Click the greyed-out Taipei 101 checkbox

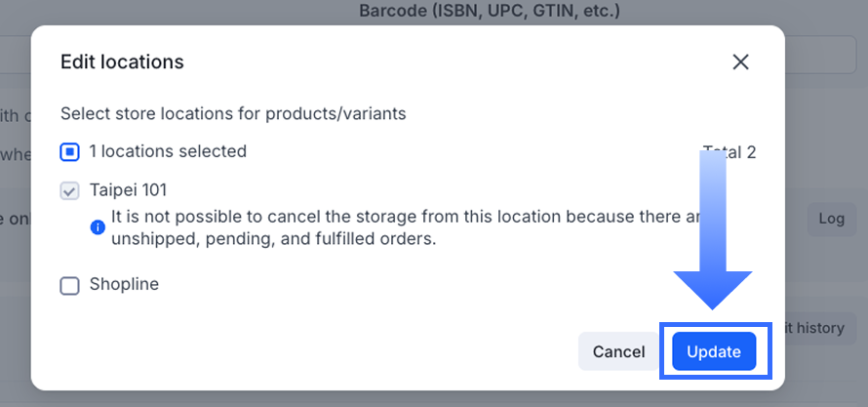click(69, 191)
